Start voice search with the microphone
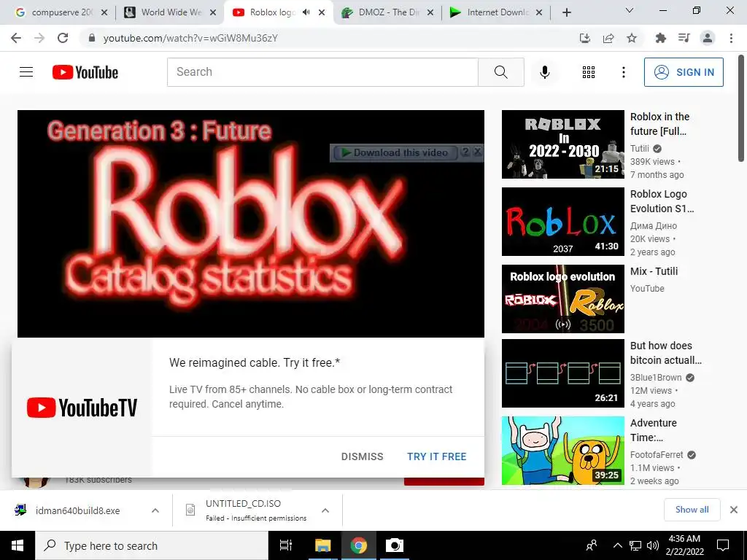The image size is (747, 560). 544,72
